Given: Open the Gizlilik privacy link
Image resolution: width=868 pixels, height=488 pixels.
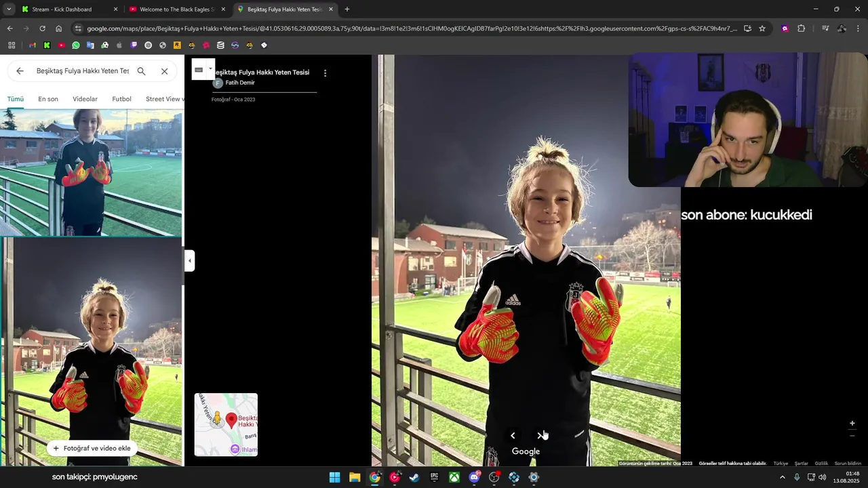Looking at the screenshot, I should click(821, 464).
